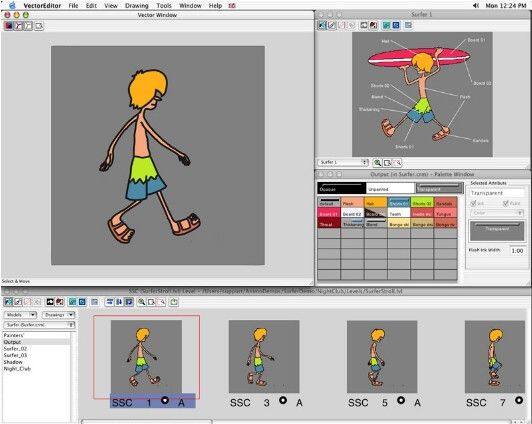Pick the orange Hair color swatch
Screen dimensions: 532x424
(376, 203)
